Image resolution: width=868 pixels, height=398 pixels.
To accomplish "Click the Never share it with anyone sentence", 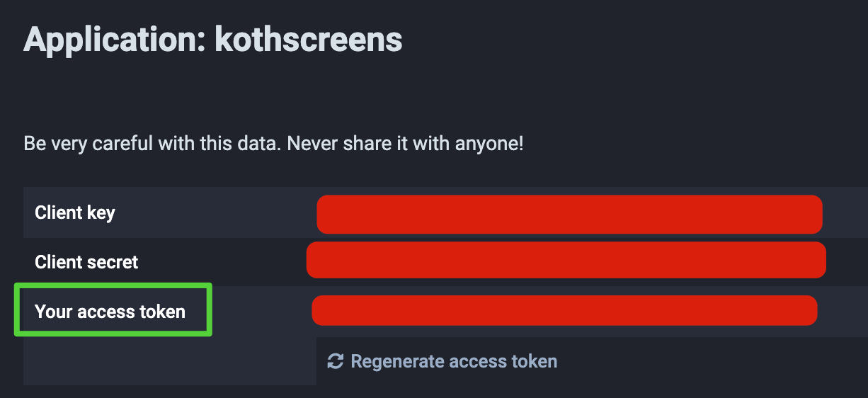I will point(405,144).
